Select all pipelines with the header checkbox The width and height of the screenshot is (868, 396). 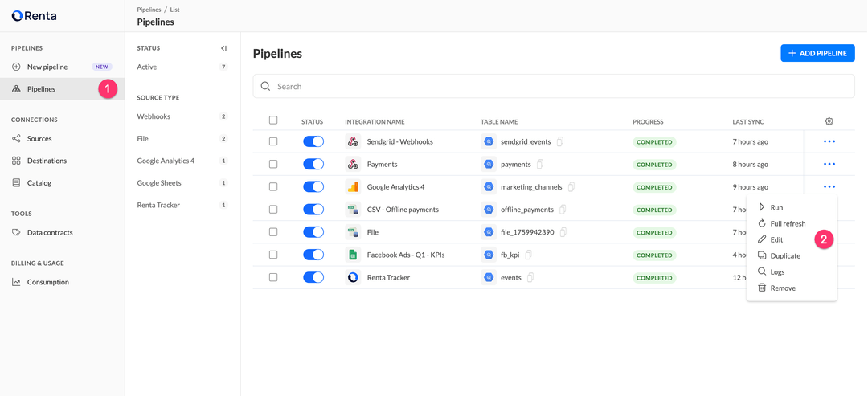pos(273,120)
